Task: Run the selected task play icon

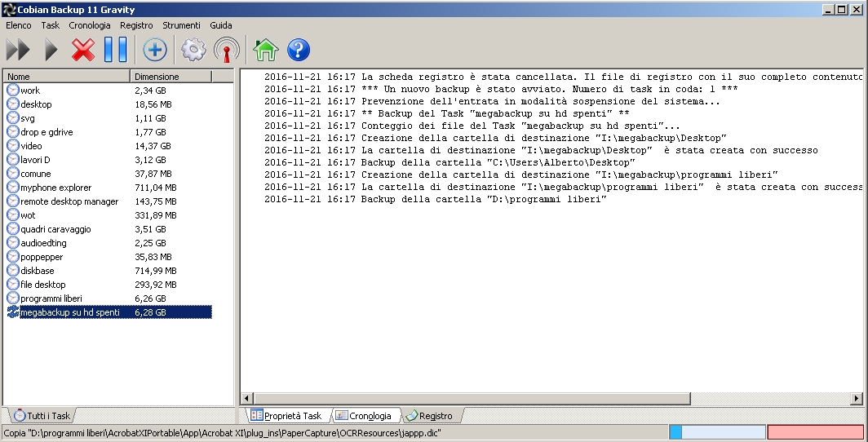Action: [51, 50]
